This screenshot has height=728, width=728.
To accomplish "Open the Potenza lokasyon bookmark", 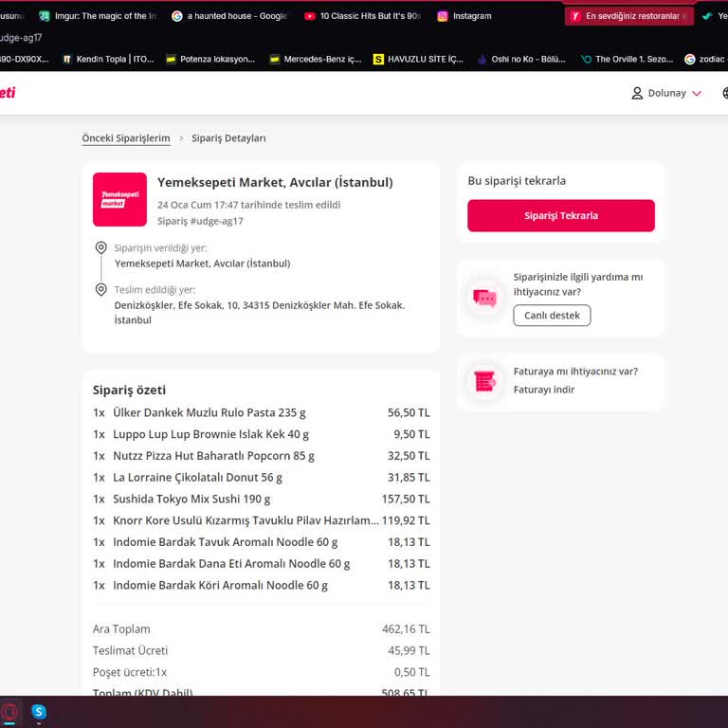I will (210, 60).
